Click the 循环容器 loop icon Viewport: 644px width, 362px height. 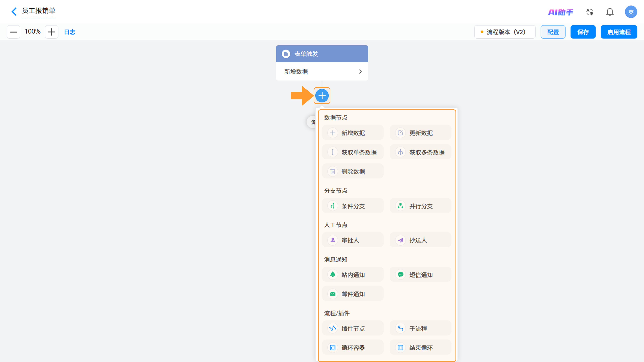coord(333,348)
